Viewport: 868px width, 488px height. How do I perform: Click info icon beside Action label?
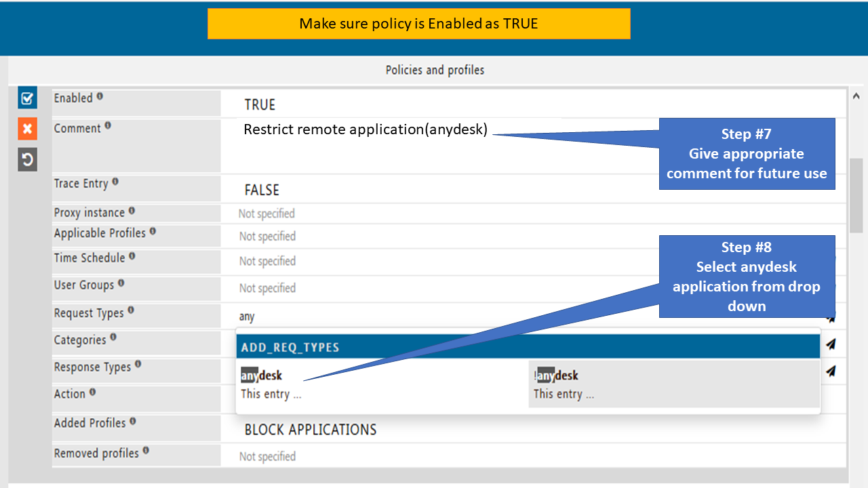pos(92,392)
